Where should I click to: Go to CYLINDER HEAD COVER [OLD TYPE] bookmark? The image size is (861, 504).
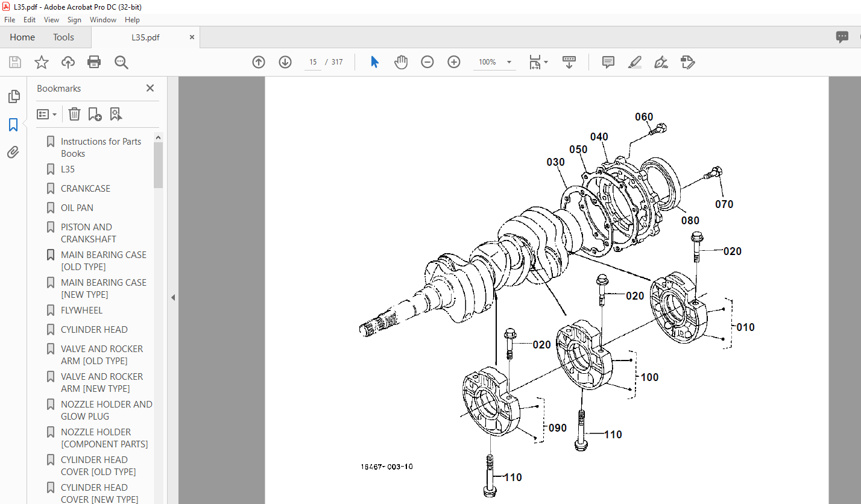98,466
